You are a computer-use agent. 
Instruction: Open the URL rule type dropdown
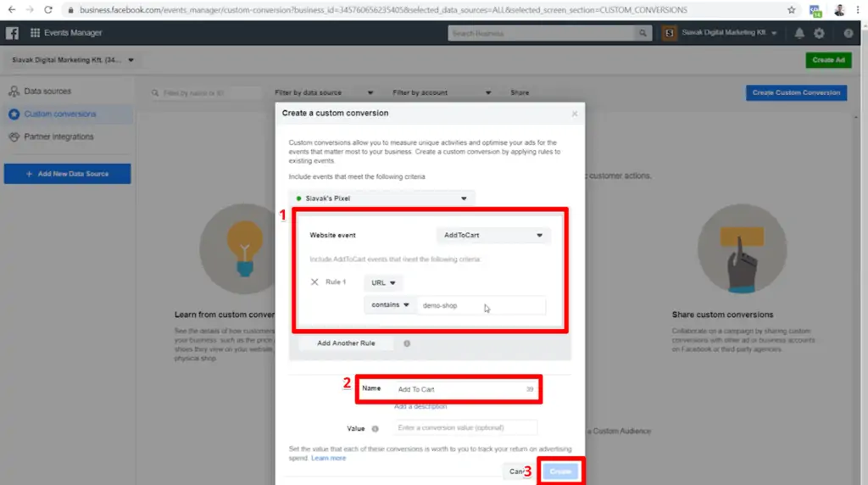[x=383, y=283]
